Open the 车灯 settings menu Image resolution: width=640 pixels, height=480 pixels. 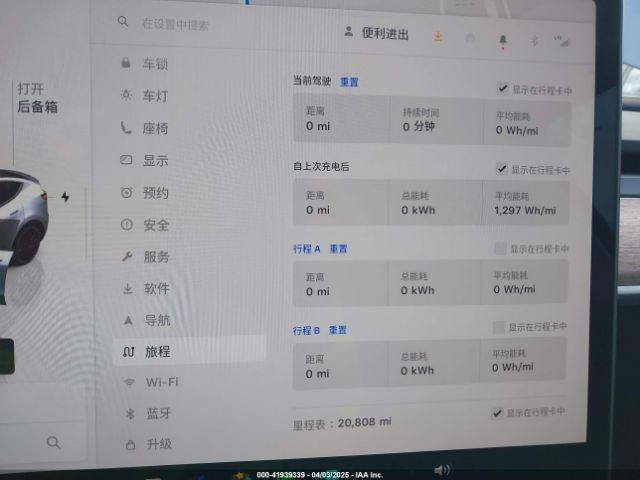(x=155, y=96)
